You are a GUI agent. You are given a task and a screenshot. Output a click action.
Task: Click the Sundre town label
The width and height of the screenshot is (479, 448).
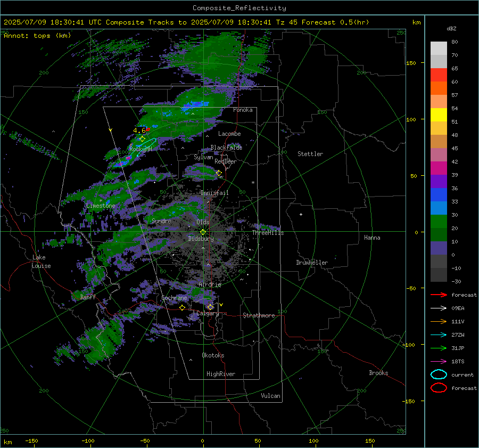click(x=161, y=221)
